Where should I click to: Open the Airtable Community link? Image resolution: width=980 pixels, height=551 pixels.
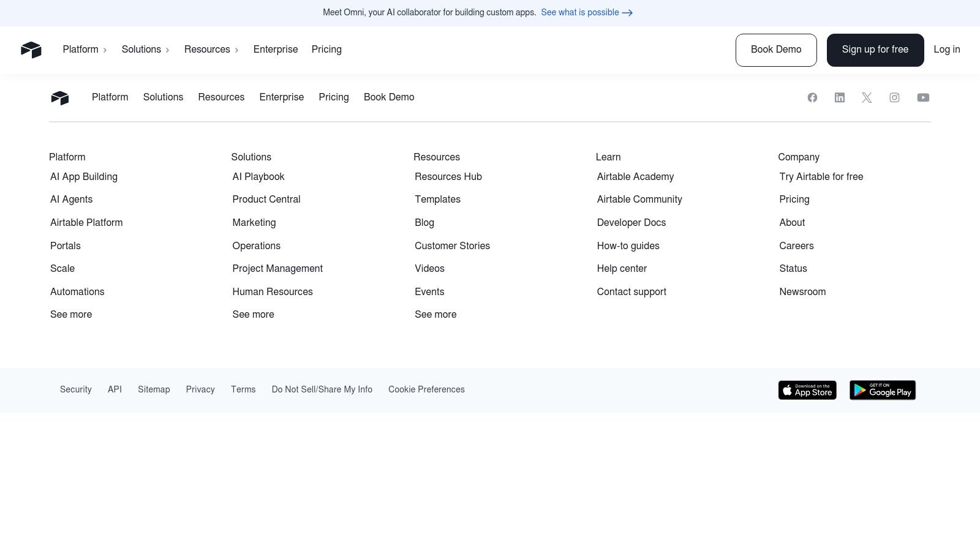click(x=639, y=200)
